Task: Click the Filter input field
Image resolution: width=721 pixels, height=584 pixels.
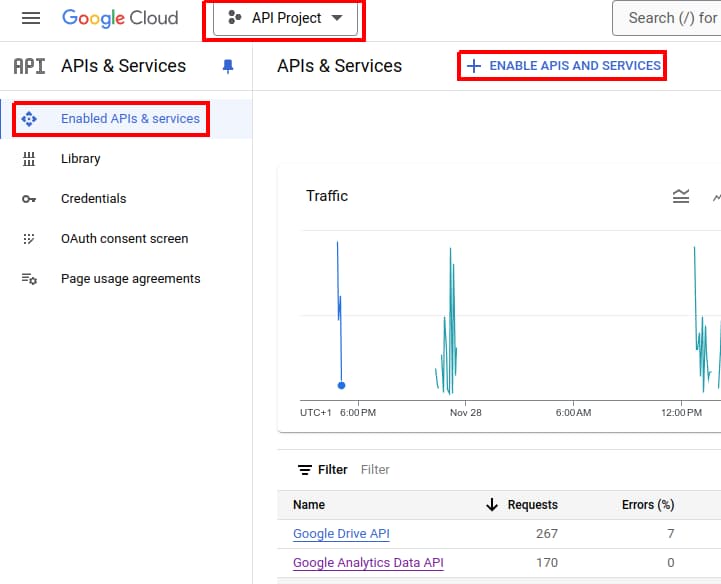Action: point(450,470)
